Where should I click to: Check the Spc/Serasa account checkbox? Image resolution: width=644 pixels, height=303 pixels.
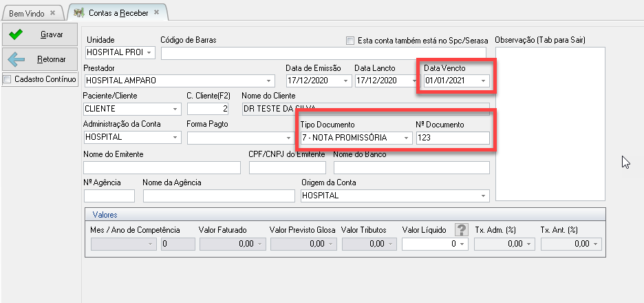pyautogui.click(x=351, y=41)
